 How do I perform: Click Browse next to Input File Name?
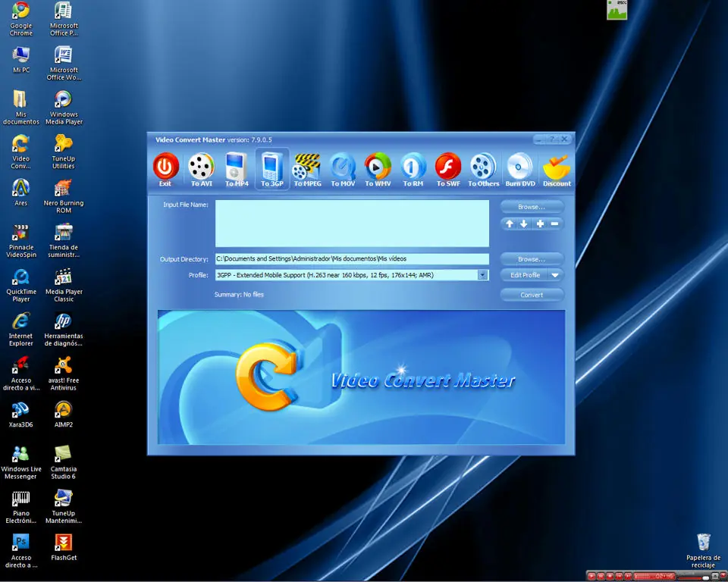(532, 207)
